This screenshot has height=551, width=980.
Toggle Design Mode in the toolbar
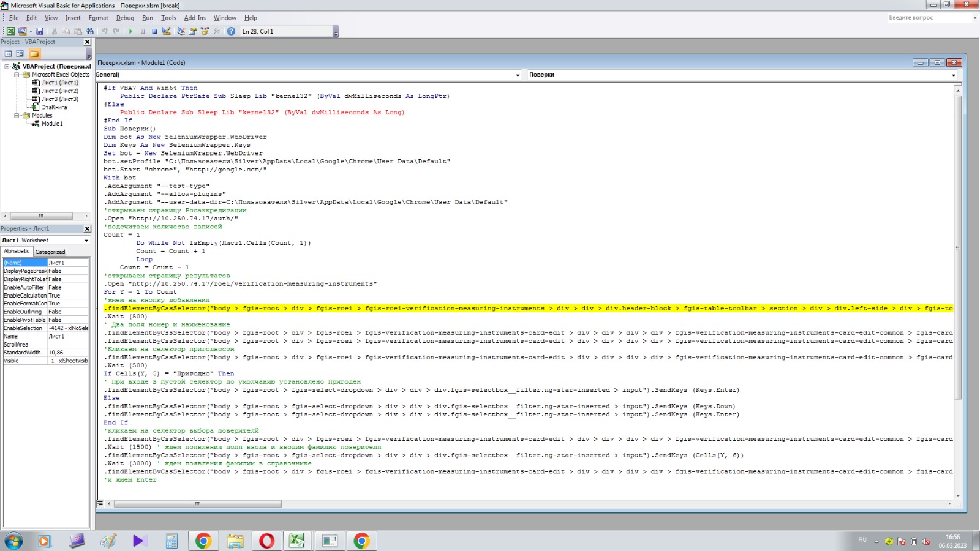tap(167, 31)
